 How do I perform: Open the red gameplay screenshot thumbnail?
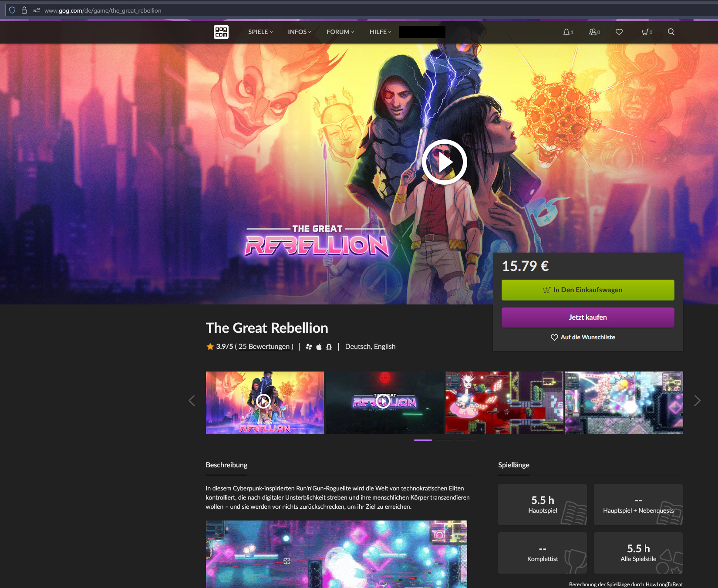click(504, 402)
